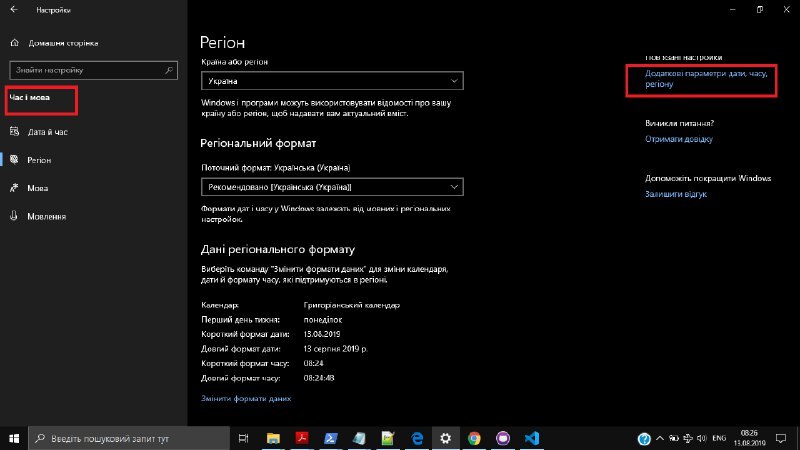Click the 13 серпня 2019 р. long date
Viewport: 800px width, 450px height.
pos(335,349)
